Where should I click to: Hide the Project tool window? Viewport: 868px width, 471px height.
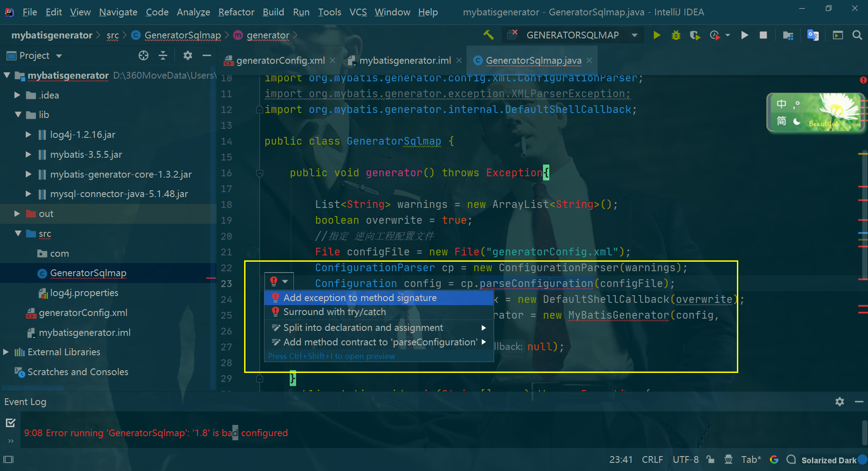(207, 55)
